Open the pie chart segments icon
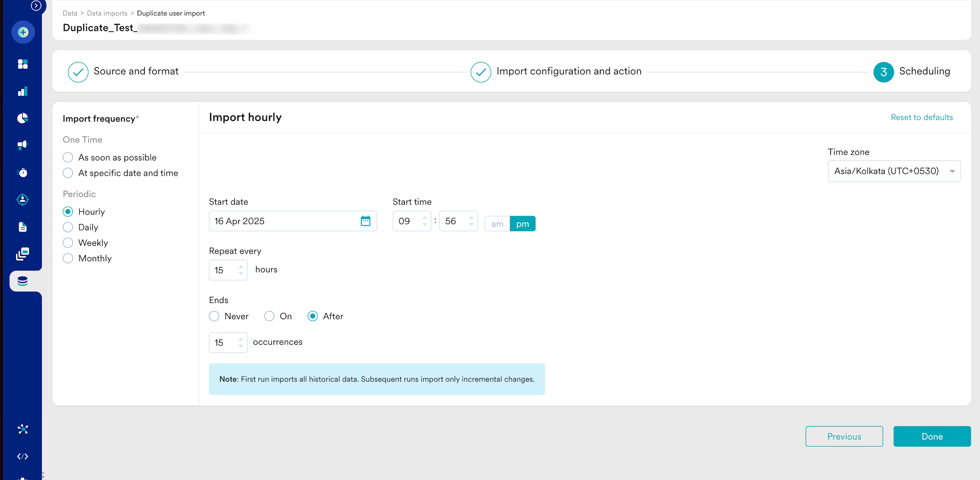Viewport: 980px width, 480px height. 23,118
